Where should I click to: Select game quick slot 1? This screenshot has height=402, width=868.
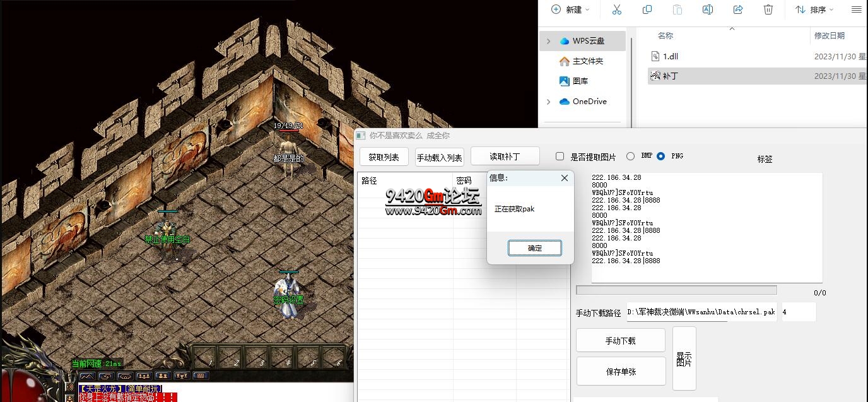pyautogui.click(x=204, y=357)
